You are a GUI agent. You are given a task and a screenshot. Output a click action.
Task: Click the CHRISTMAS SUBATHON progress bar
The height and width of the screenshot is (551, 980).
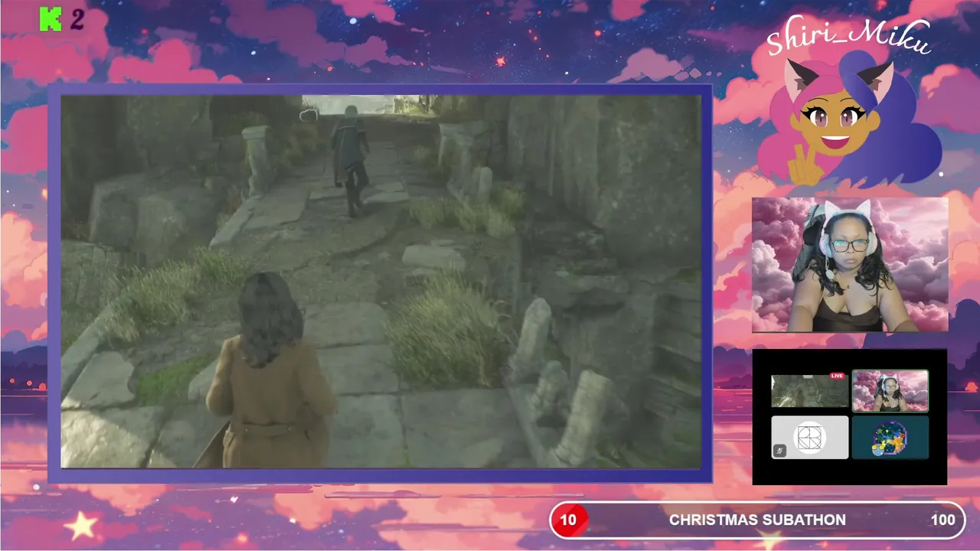tap(757, 520)
